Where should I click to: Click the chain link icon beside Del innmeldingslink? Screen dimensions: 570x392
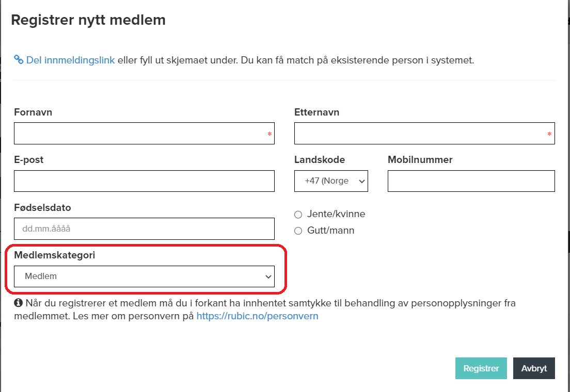click(19, 60)
